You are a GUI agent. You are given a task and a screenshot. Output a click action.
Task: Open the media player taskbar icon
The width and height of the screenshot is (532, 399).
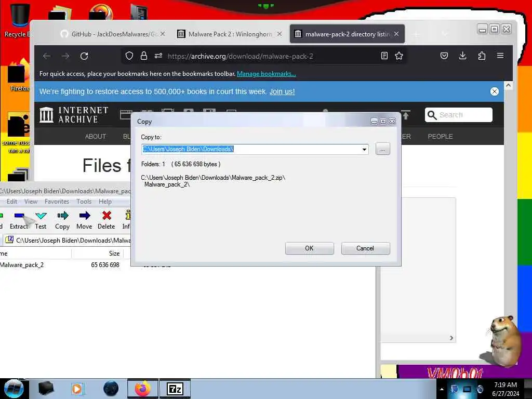click(77, 389)
